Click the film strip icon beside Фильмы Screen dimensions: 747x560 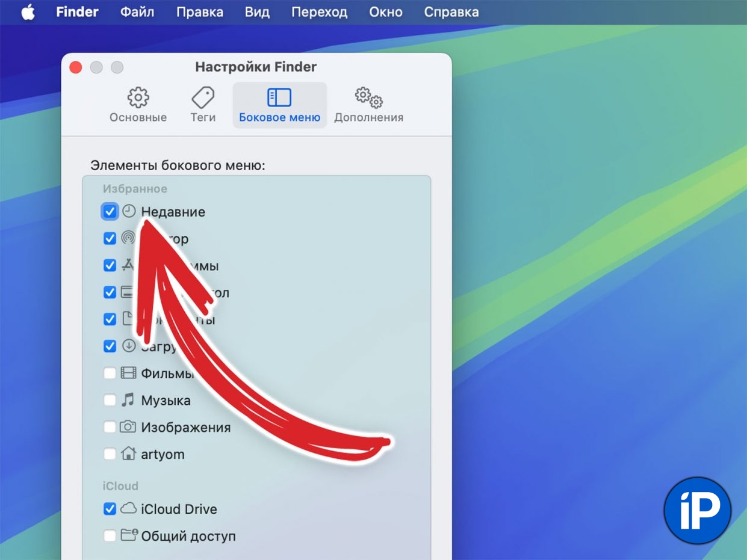128,373
